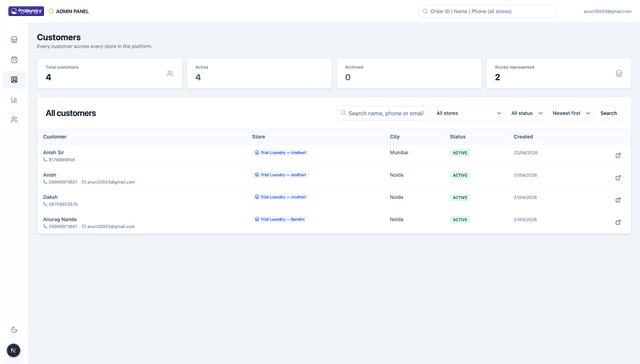Open the All stores dropdown
This screenshot has height=364, width=640.
pos(467,113)
